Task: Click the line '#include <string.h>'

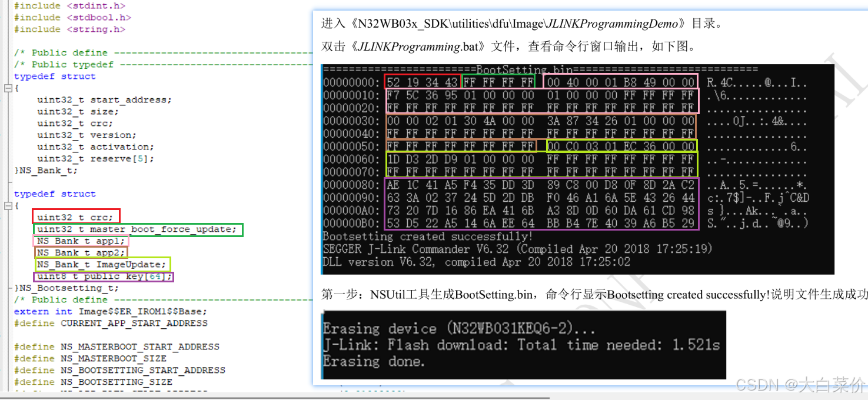Action: click(x=70, y=29)
